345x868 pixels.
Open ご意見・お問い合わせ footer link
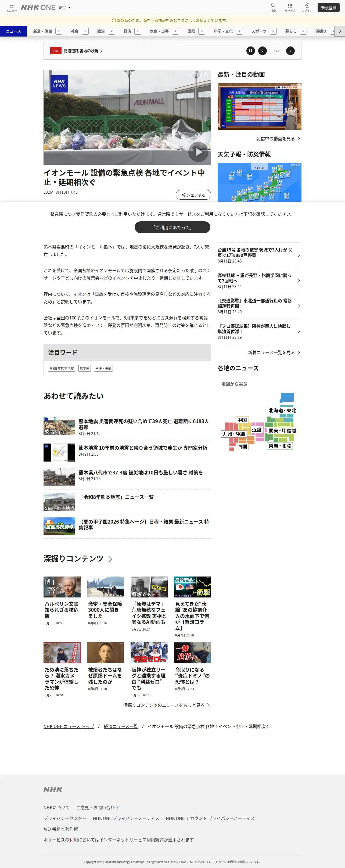click(97, 807)
